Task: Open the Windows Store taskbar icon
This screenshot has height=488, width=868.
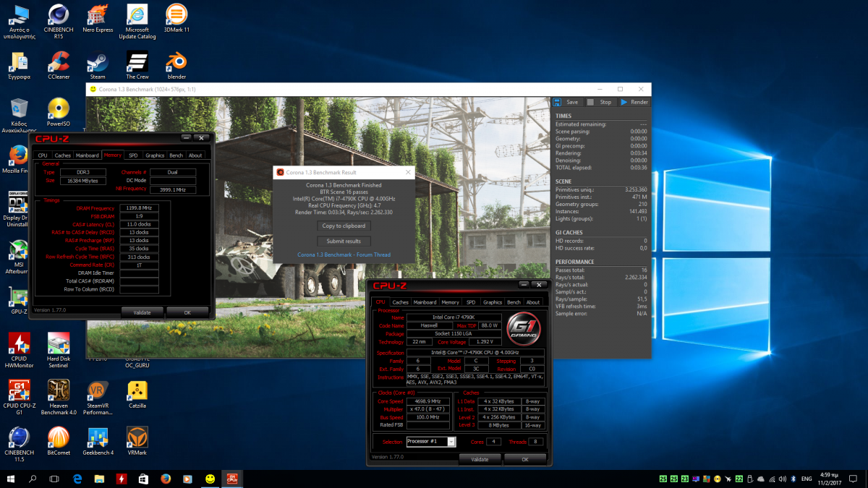Action: click(144, 479)
